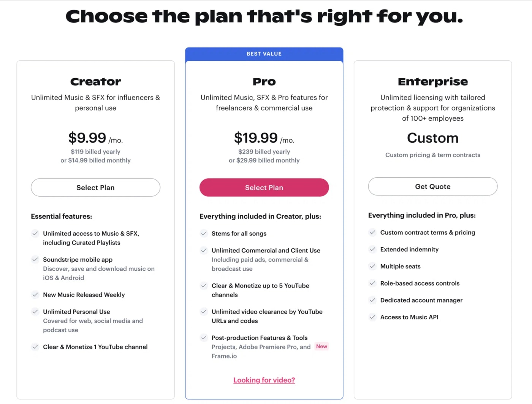Select Plan for the Creator tier

(95, 187)
